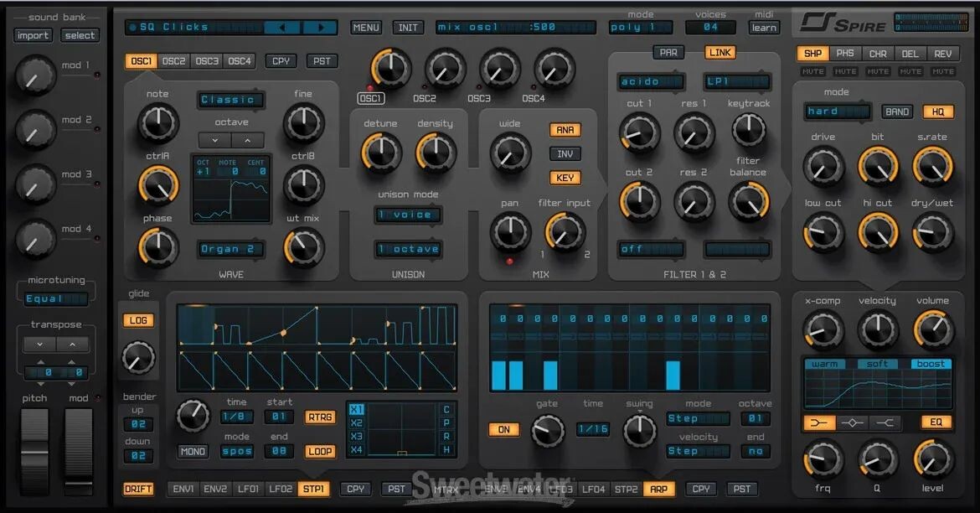Toggle the HQ shaper switch
This screenshot has width=980, height=513.
[x=938, y=112]
